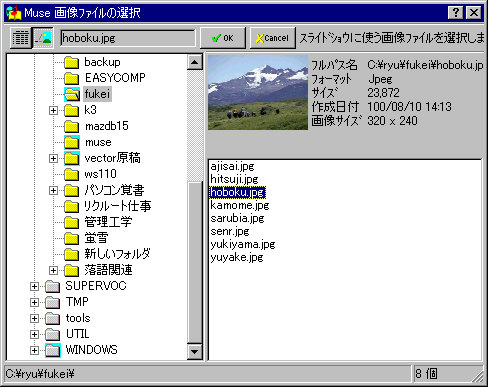
Task: Select the EASYCOMP folder icon
Action: 71,78
